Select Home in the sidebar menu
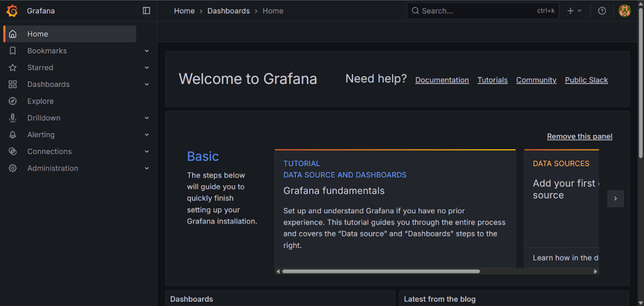This screenshot has height=306, width=644. (38, 34)
